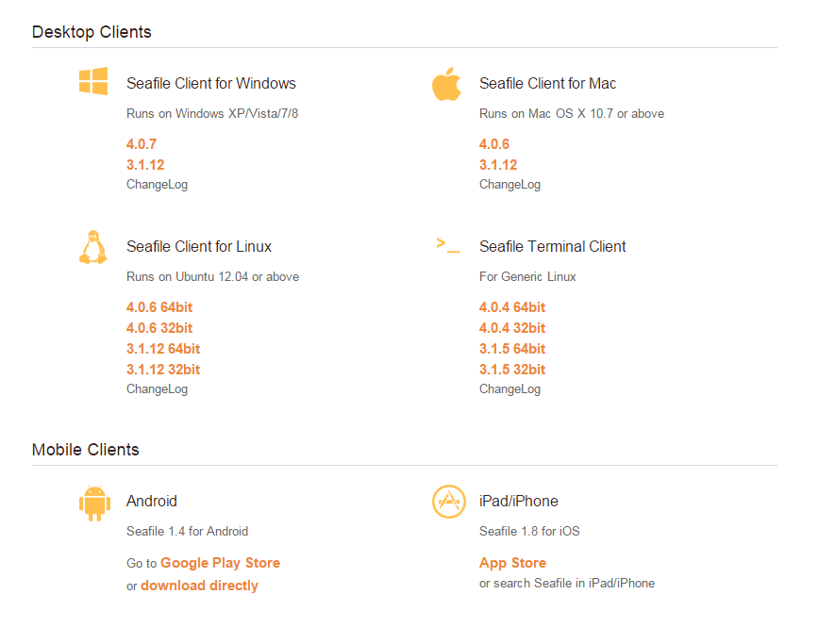Download Terminal client 3.1.5 32bit
Screen dimensions: 818x644
512,370
